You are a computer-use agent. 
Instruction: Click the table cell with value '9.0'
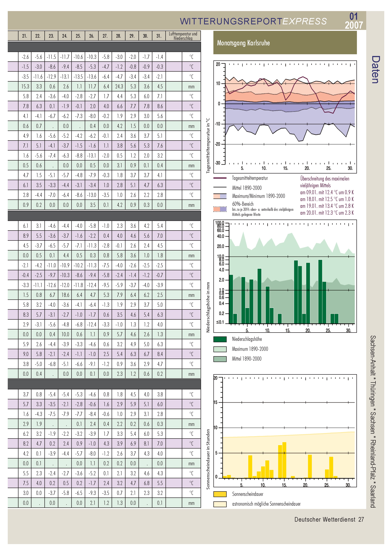[25, 354]
